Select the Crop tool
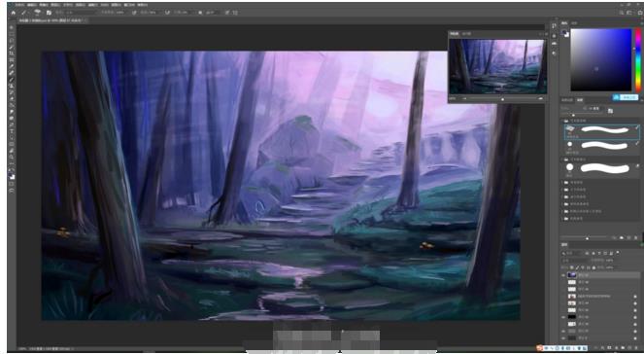The width and height of the screenshot is (644, 354). [11, 53]
